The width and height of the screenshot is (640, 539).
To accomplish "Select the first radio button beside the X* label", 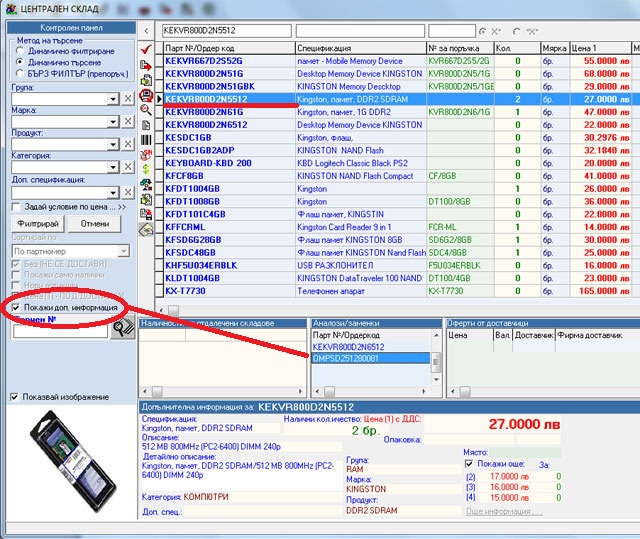I will click(x=483, y=31).
